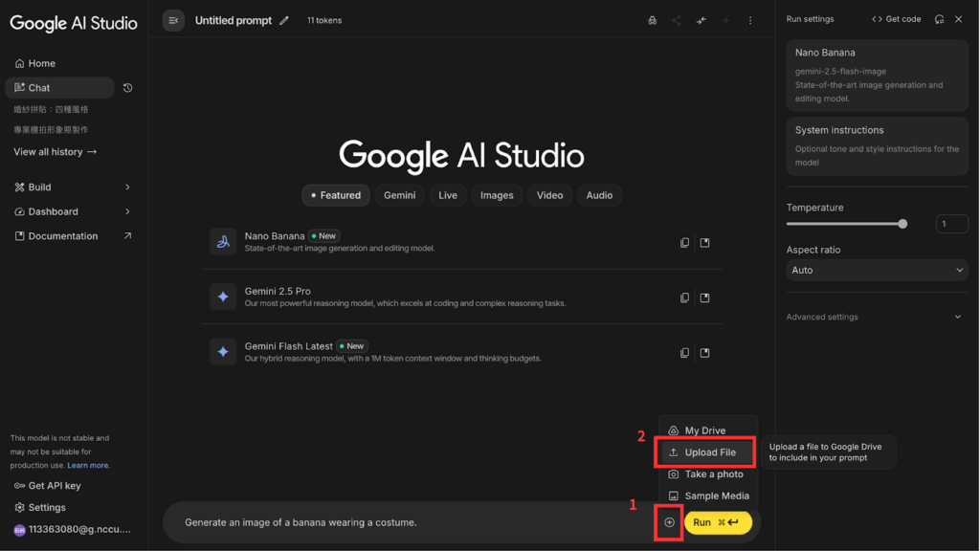The width and height of the screenshot is (980, 551).
Task: Open the more options kebab menu
Action: click(750, 20)
